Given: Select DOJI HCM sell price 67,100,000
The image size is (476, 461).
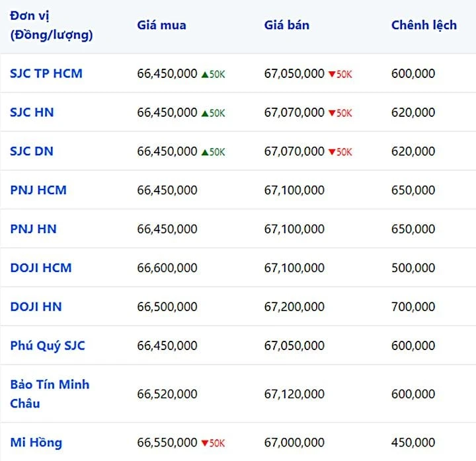Looking at the screenshot, I should 294,267.
